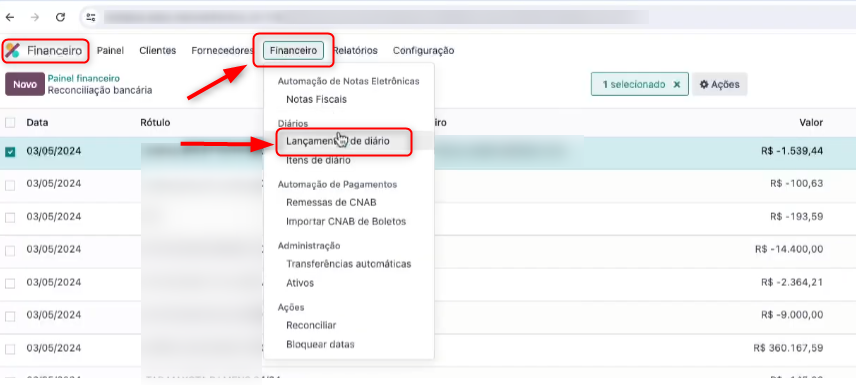Close the open Financeiro dropdown menu
Image resolution: width=856 pixels, height=390 pixels.
pyautogui.click(x=293, y=50)
